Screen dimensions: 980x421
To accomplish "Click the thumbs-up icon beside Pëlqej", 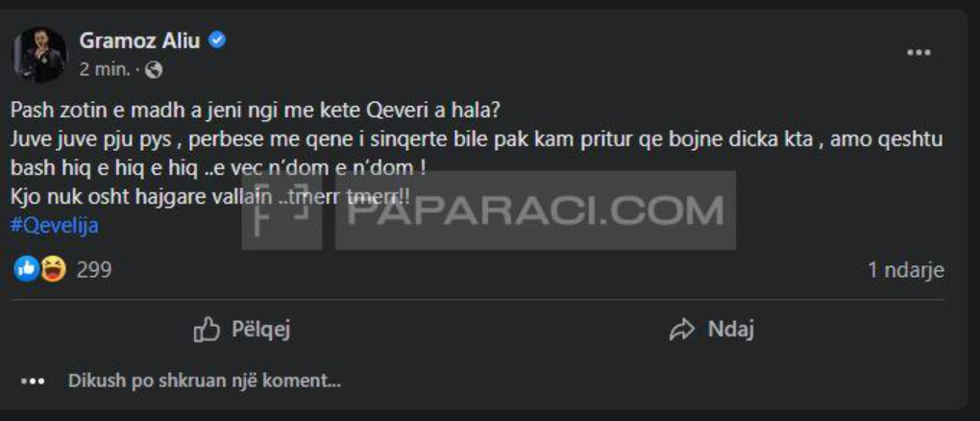I will coord(207,330).
